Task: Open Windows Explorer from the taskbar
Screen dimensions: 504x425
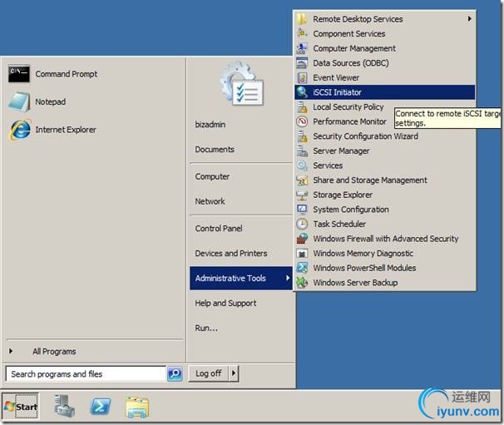Action: [137, 408]
